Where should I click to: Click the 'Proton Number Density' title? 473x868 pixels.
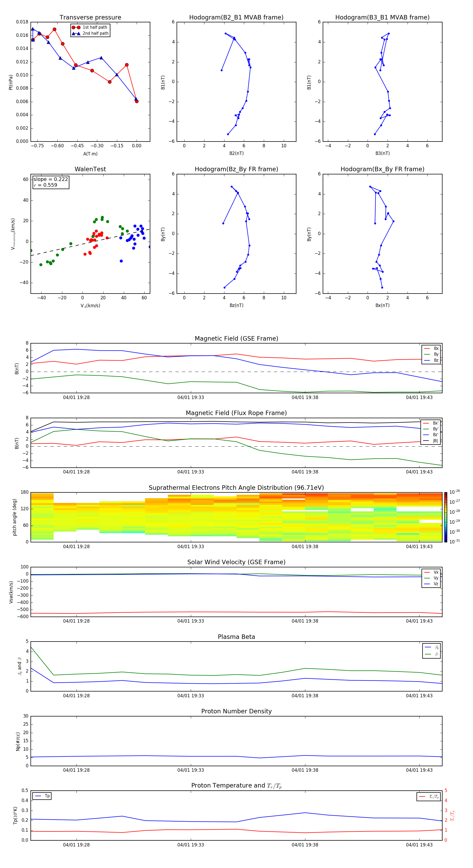pos(236,711)
